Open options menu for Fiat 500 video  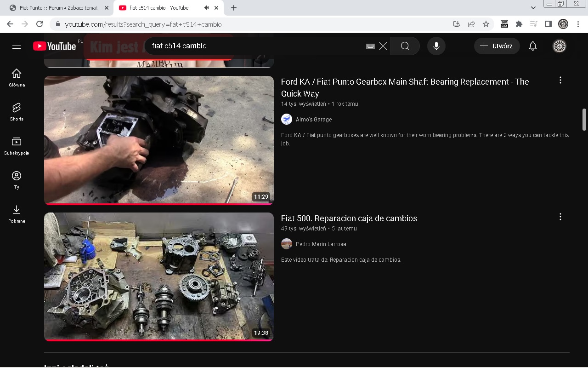coord(560,217)
